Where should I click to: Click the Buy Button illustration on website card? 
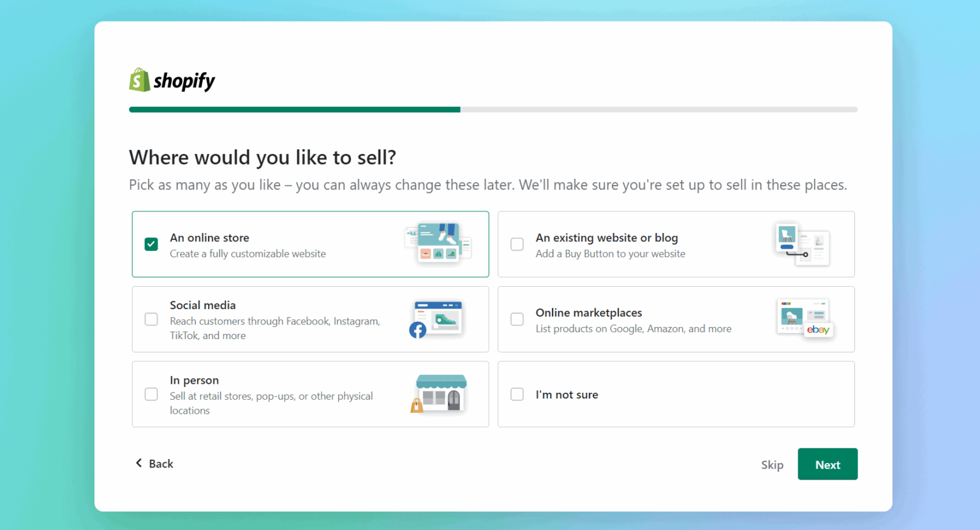802,244
